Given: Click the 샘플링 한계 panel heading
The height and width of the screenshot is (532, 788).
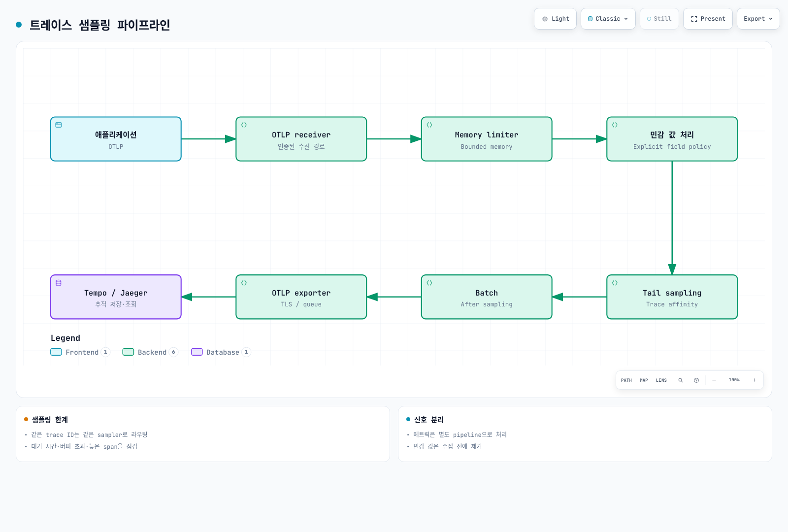Looking at the screenshot, I should [50, 420].
